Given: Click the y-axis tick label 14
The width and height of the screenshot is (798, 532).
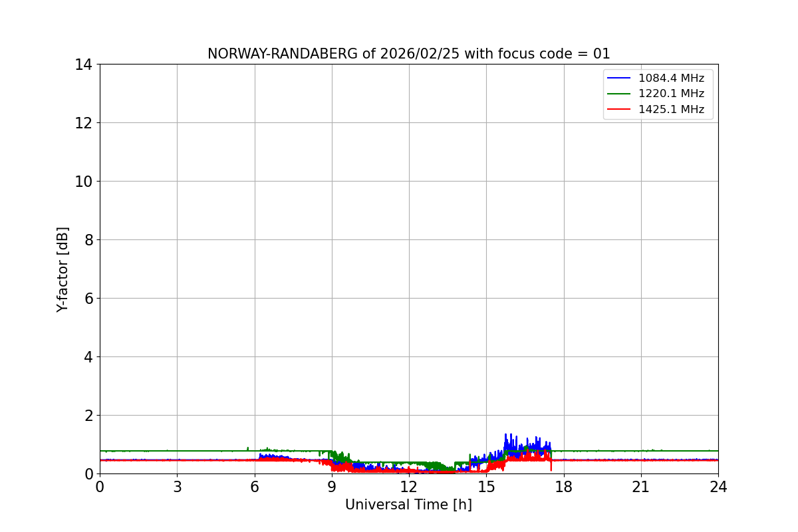Looking at the screenshot, I should tap(84, 65).
